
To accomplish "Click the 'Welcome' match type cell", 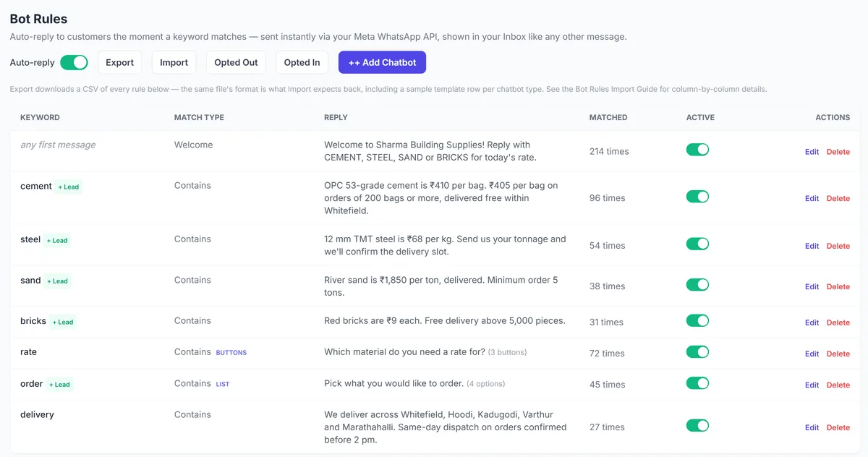I will 193,145.
